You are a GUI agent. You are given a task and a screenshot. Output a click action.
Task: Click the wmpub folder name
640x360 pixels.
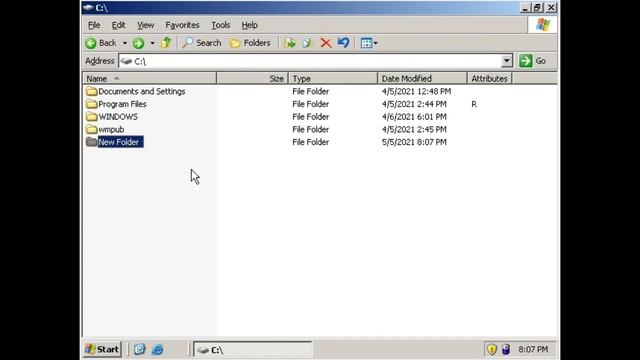point(111,129)
